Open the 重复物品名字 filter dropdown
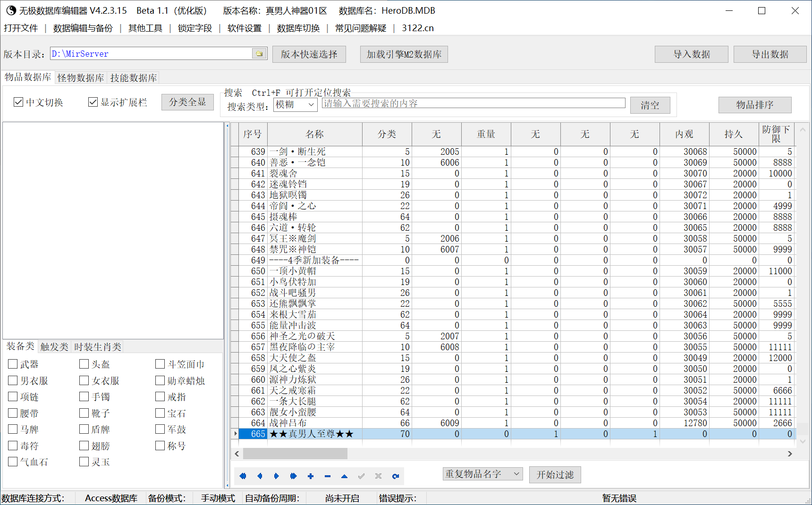Viewport: 812px width, 505px height. (483, 474)
